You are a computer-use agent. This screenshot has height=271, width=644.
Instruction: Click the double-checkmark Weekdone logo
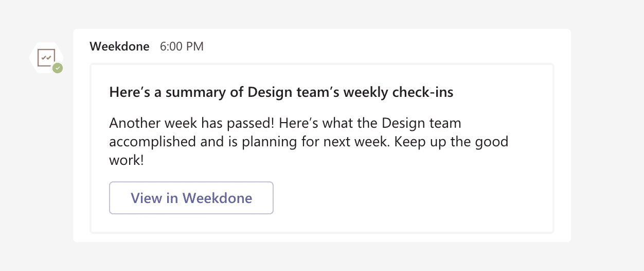pos(46,57)
